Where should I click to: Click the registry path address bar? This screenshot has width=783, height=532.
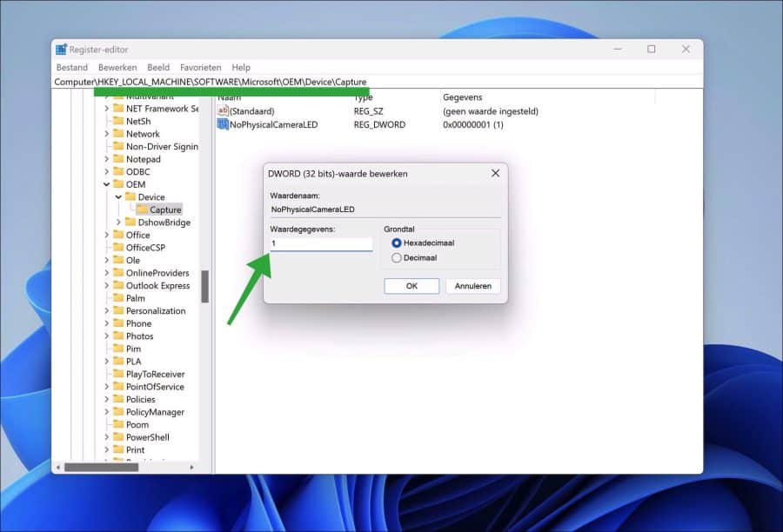point(378,82)
